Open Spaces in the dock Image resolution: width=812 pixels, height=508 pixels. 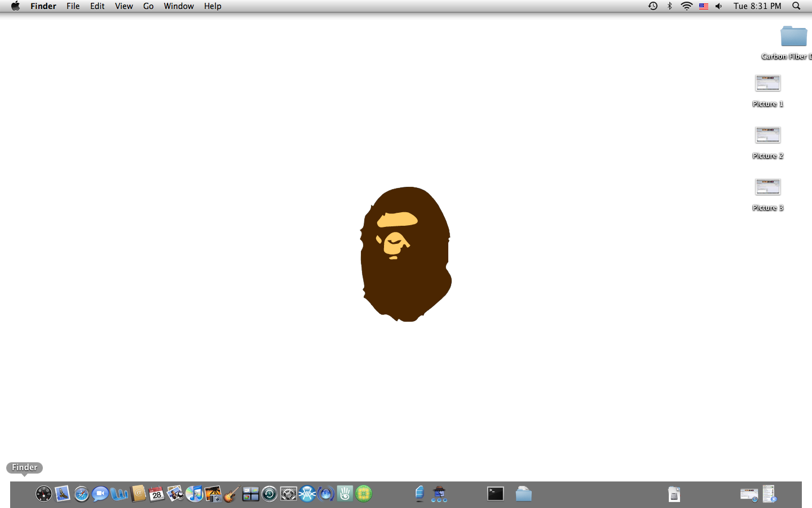point(250,494)
